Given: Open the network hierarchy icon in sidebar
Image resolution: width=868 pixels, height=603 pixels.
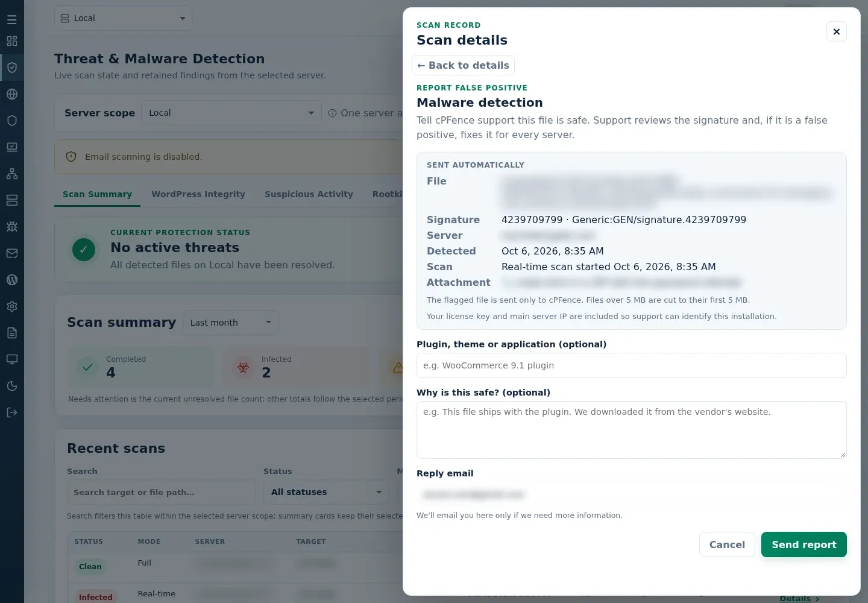Looking at the screenshot, I should click(12, 174).
